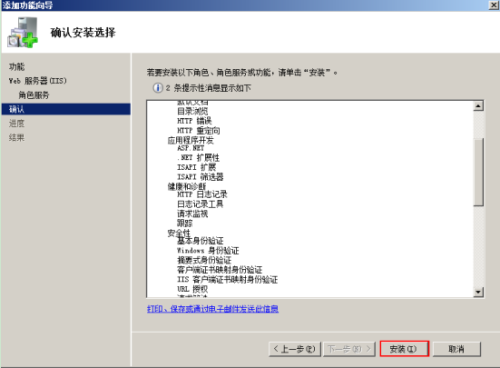The width and height of the screenshot is (500, 368).
Task: Click HTTP 重定向 entry in list
Action: (x=198, y=130)
